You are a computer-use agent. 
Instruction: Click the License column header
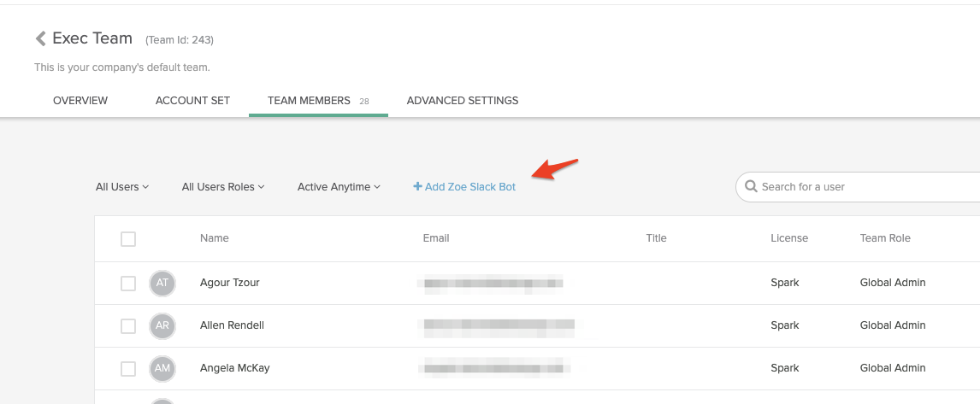[x=789, y=238]
